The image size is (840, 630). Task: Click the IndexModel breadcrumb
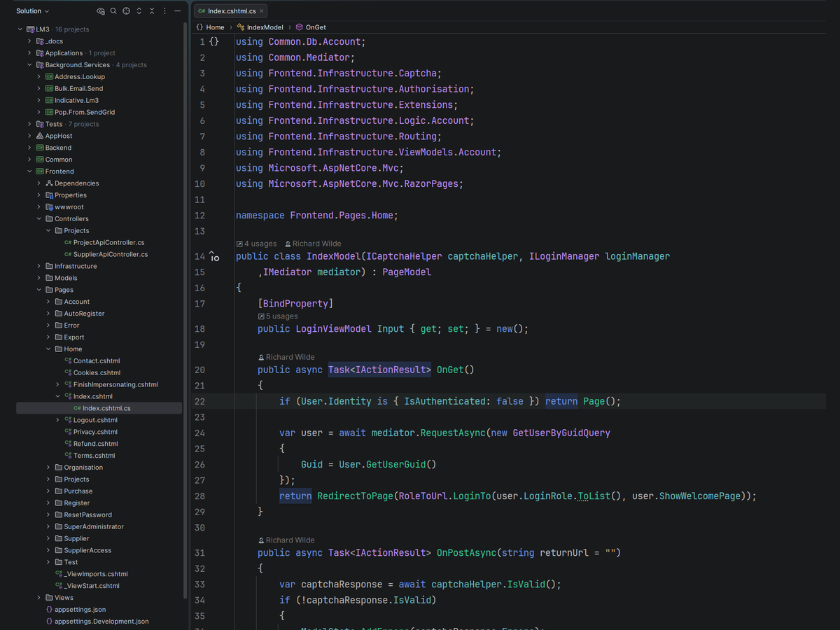tap(260, 27)
